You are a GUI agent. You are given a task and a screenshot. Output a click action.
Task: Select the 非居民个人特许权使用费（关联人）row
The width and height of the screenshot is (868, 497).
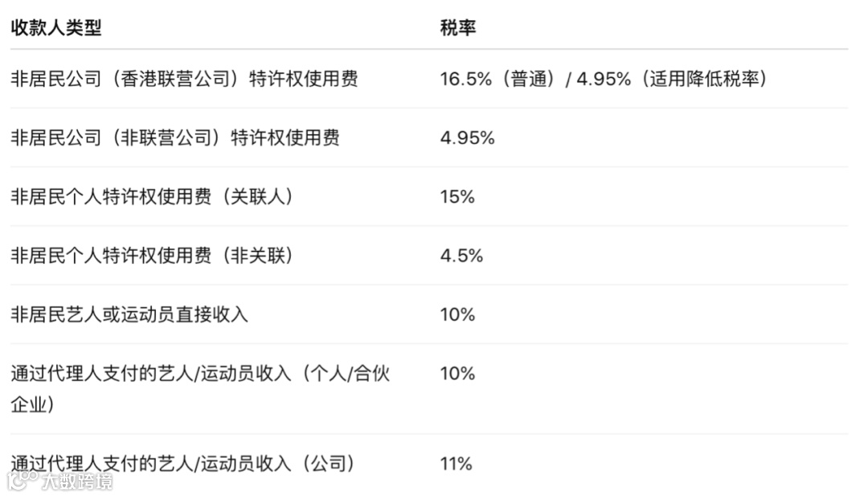[x=152, y=196]
